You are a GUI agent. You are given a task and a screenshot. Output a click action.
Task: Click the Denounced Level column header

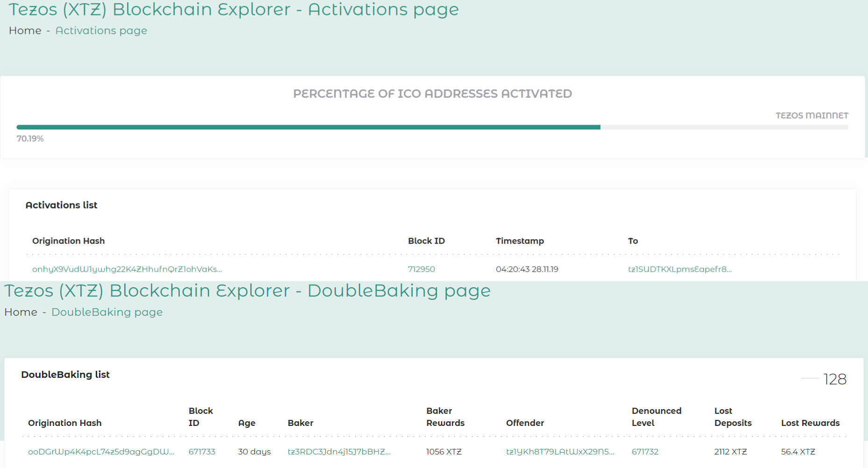coord(656,417)
